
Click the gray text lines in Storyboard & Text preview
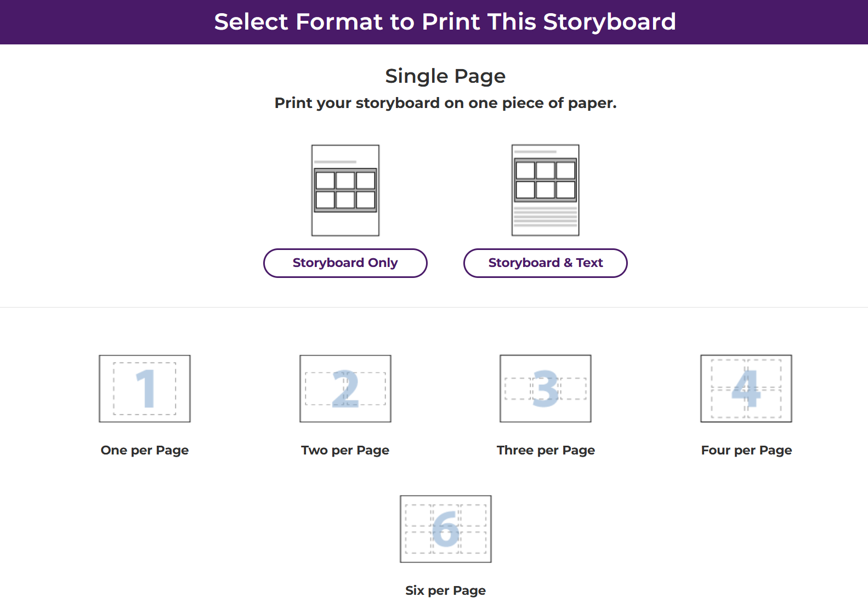coord(546,217)
